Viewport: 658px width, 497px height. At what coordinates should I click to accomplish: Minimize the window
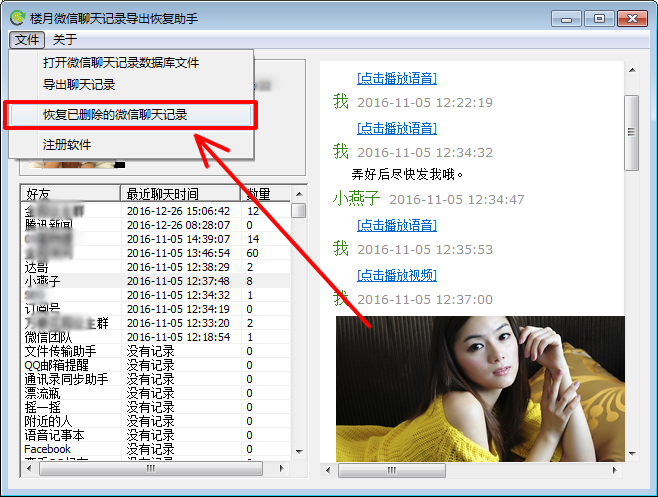click(x=567, y=18)
